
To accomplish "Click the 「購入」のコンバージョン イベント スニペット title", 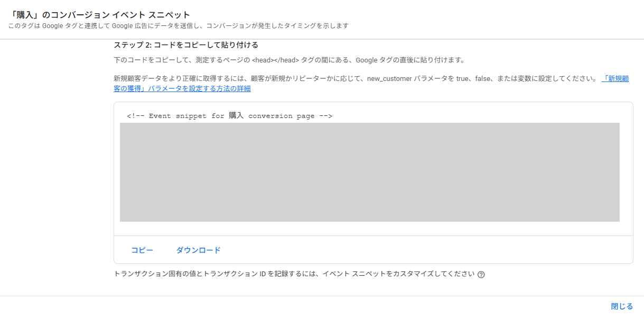I will (100, 14).
